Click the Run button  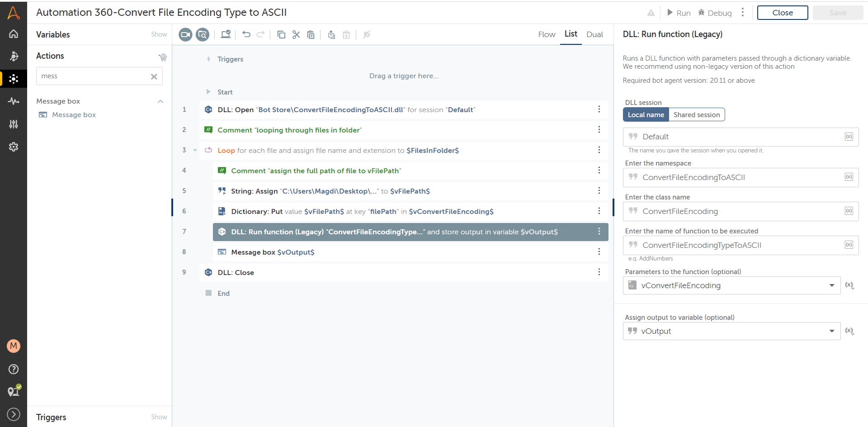coord(679,13)
